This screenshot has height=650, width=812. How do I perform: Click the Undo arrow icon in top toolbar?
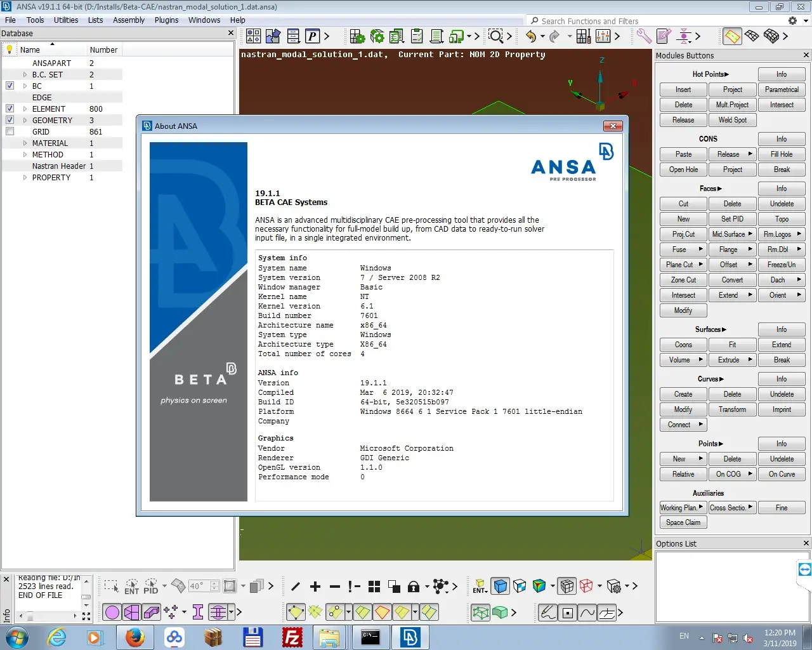point(531,37)
